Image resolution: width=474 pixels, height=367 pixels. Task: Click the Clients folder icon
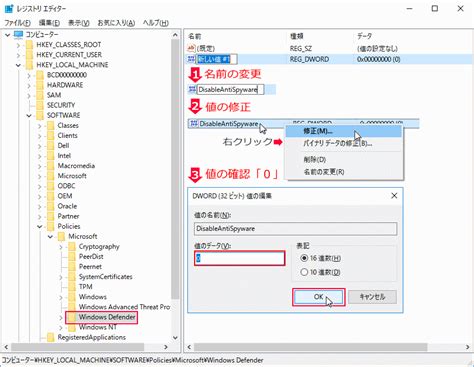coord(51,135)
